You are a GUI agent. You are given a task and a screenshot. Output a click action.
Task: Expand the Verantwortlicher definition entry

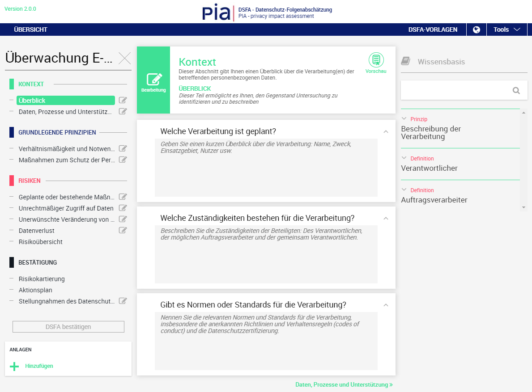click(x=404, y=158)
